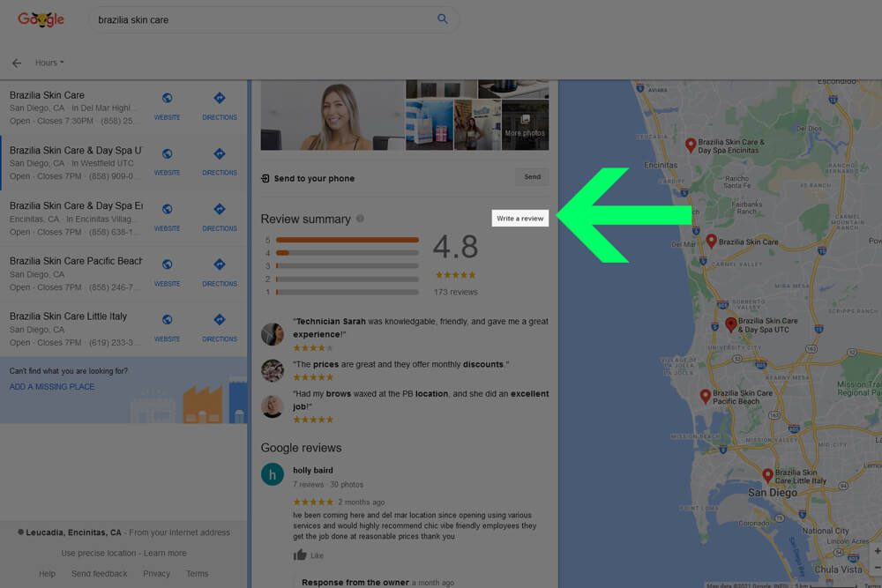Open the brows waxed review snippet

click(x=420, y=399)
